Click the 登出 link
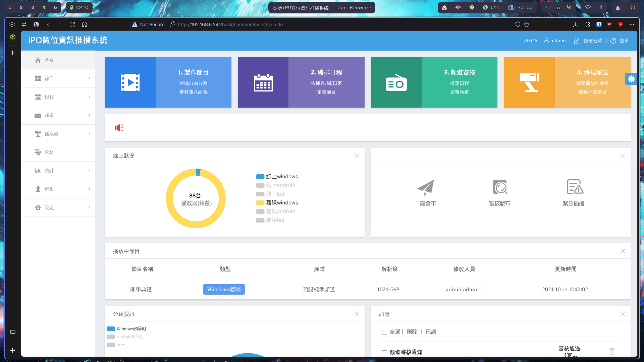This screenshot has width=644, height=362. point(624,41)
